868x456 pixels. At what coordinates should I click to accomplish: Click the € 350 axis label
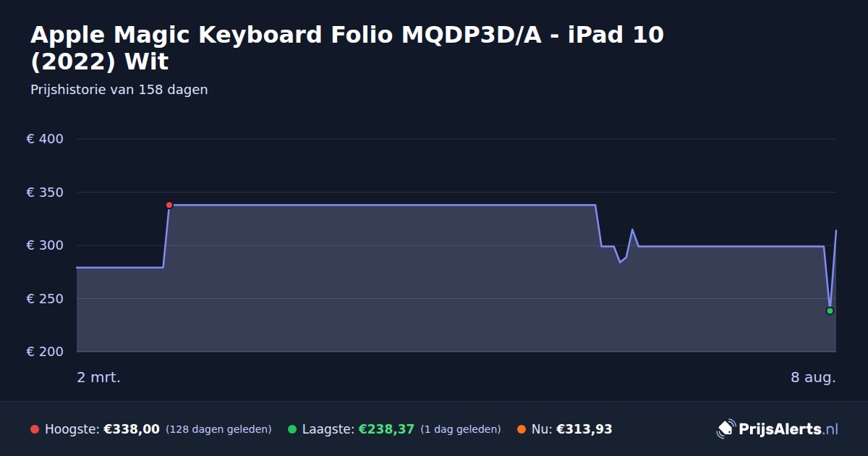pos(46,193)
